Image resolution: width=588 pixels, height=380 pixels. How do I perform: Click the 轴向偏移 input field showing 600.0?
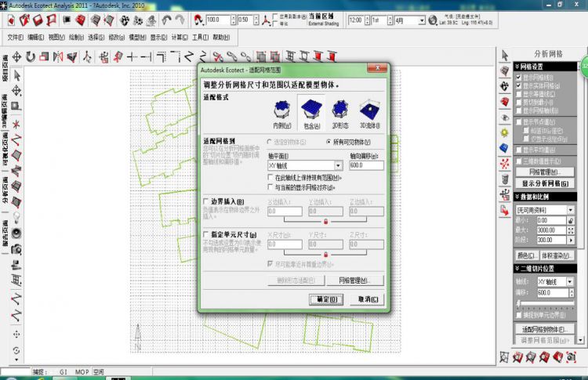365,165
